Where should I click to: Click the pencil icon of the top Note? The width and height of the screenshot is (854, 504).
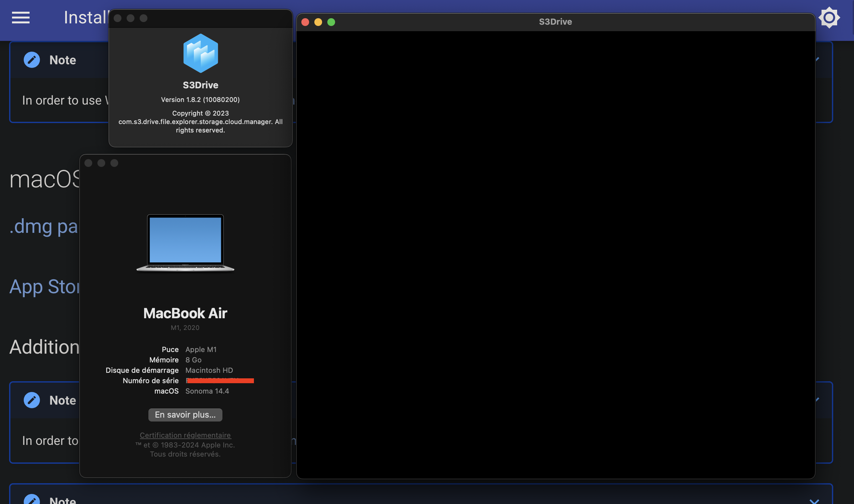click(32, 60)
